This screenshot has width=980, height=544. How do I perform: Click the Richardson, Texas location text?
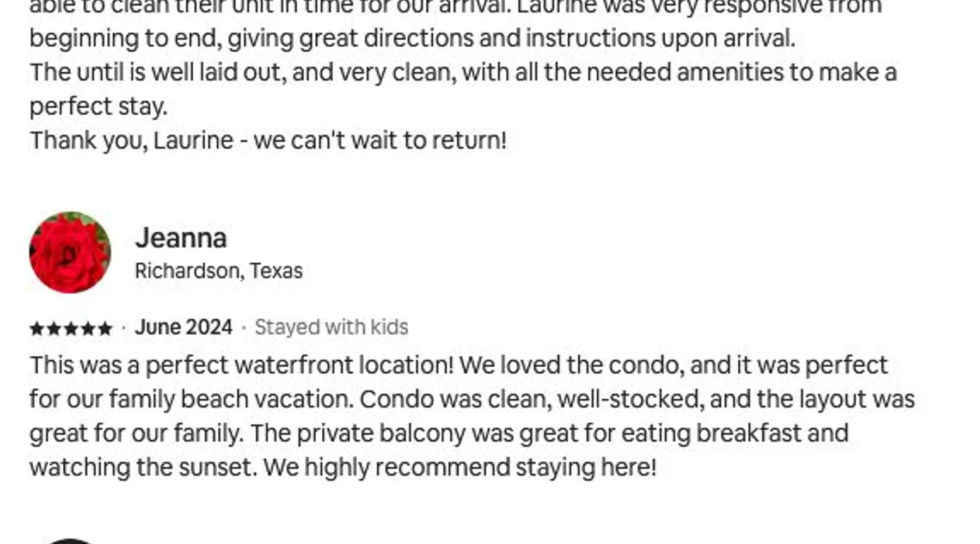pyautogui.click(x=218, y=270)
